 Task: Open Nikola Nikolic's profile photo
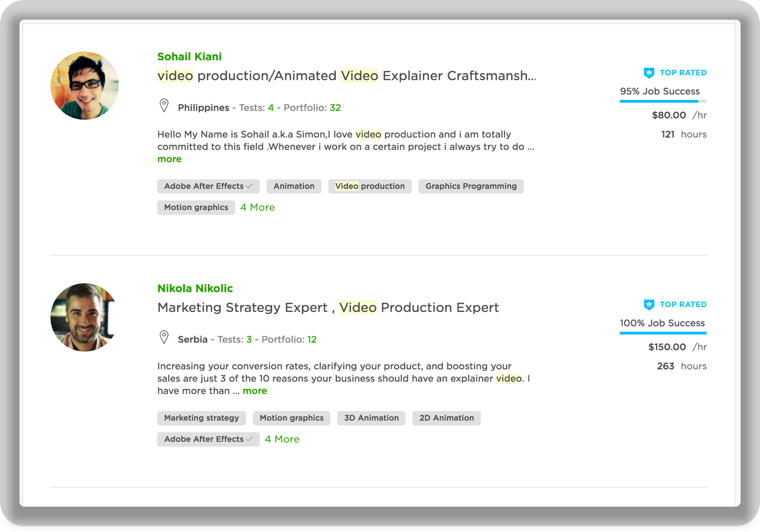point(85,318)
